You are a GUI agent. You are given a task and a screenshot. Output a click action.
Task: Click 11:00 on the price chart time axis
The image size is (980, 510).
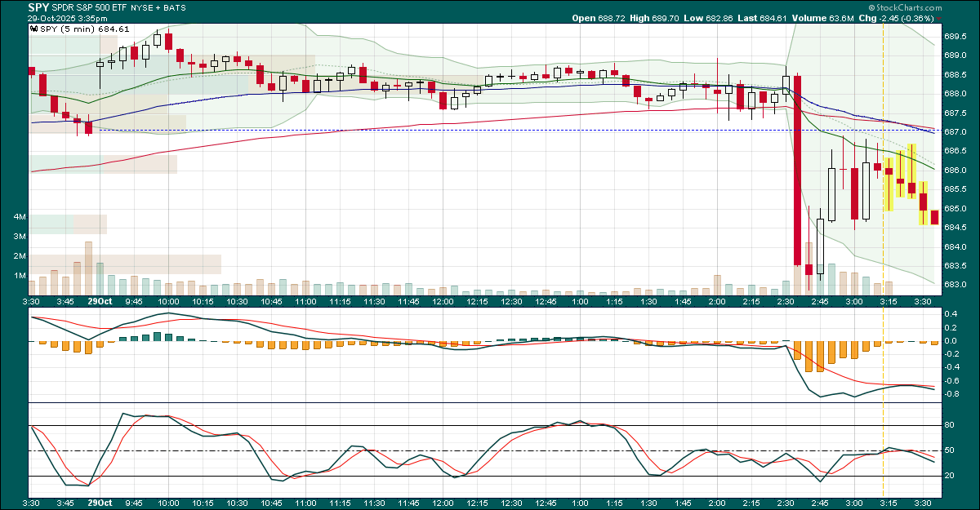coord(305,301)
